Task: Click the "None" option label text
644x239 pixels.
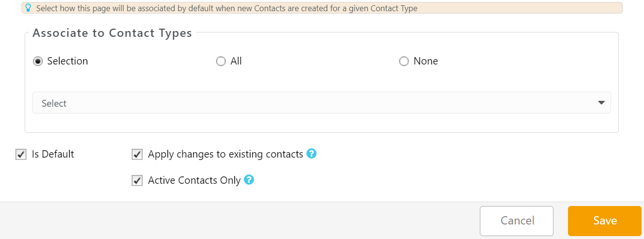Action: click(426, 61)
